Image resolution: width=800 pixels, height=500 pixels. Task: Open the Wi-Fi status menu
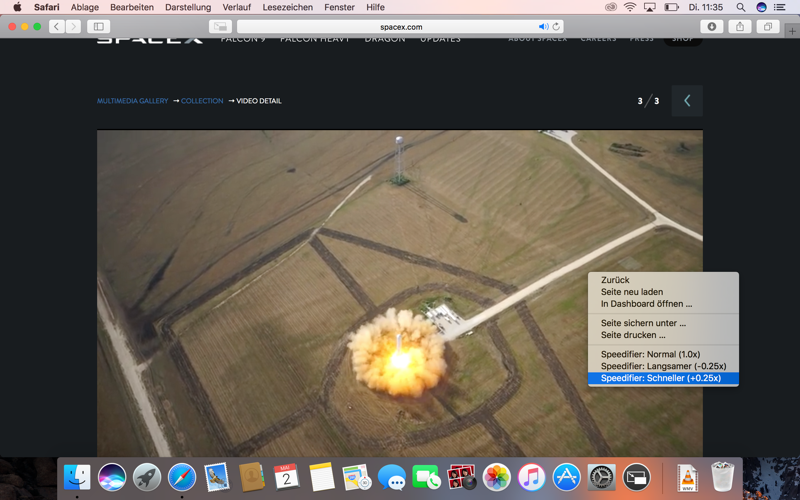tap(630, 7)
